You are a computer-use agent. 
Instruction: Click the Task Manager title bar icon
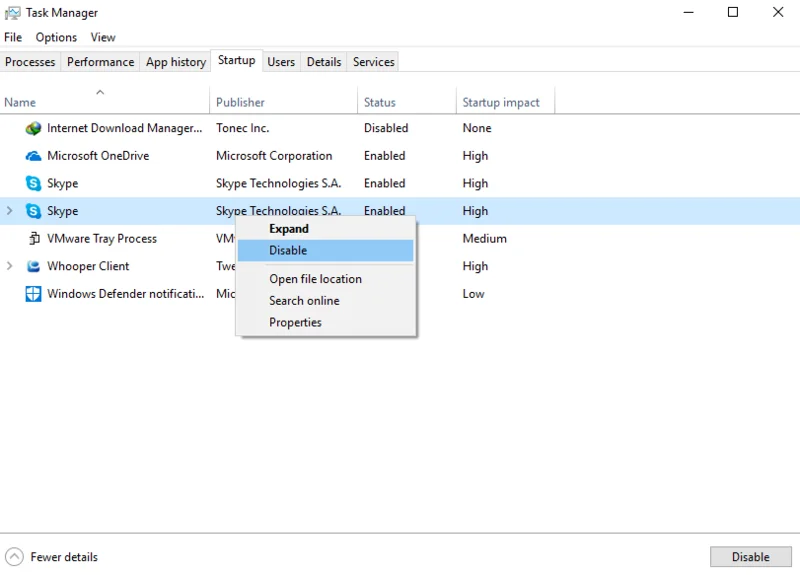tap(12, 13)
